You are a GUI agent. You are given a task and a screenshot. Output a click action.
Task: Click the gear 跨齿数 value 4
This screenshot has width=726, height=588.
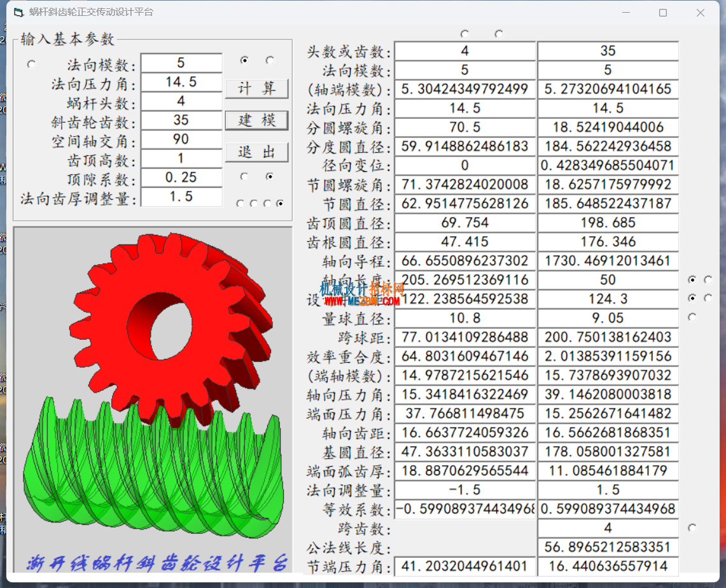[x=608, y=528]
